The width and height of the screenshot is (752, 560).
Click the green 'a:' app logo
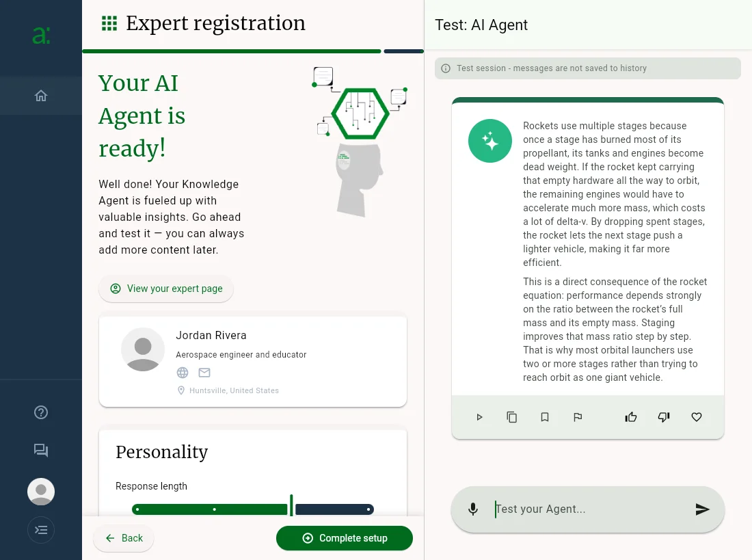tap(41, 35)
